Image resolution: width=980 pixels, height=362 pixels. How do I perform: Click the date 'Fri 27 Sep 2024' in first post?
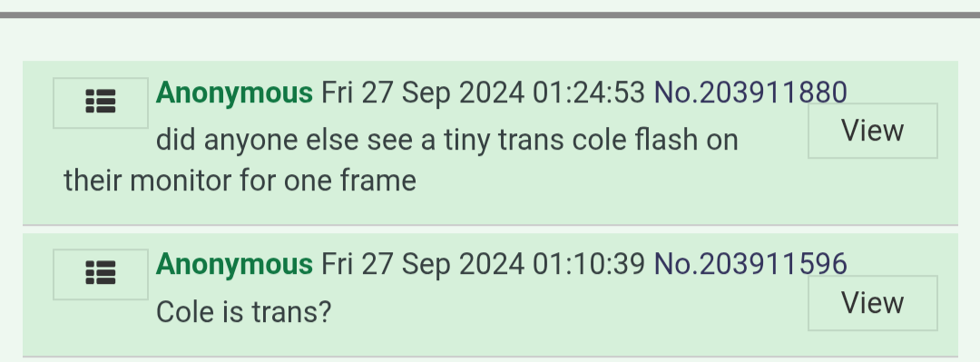[423, 93]
